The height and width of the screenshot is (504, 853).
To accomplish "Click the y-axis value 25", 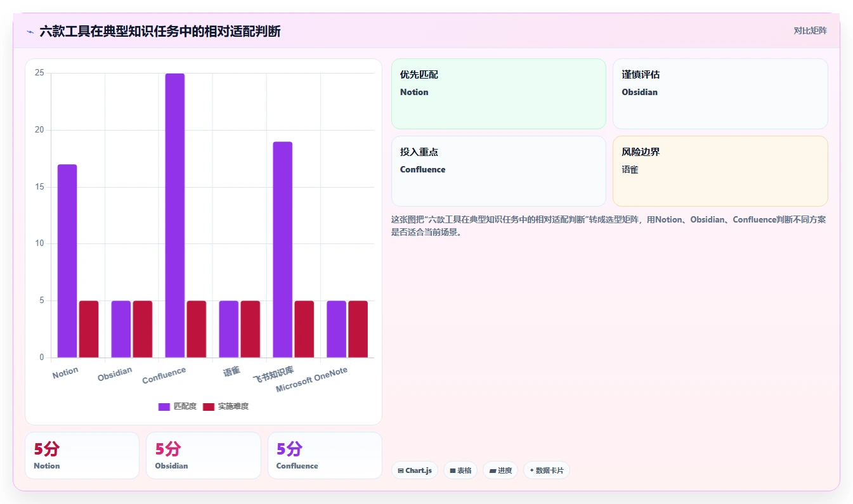I will click(x=39, y=73).
